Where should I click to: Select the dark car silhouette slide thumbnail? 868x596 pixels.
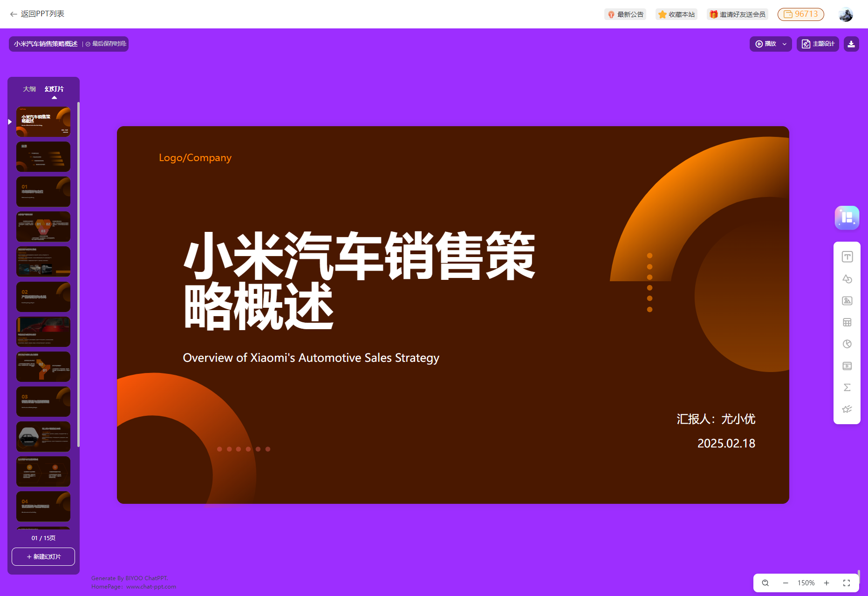(x=43, y=436)
